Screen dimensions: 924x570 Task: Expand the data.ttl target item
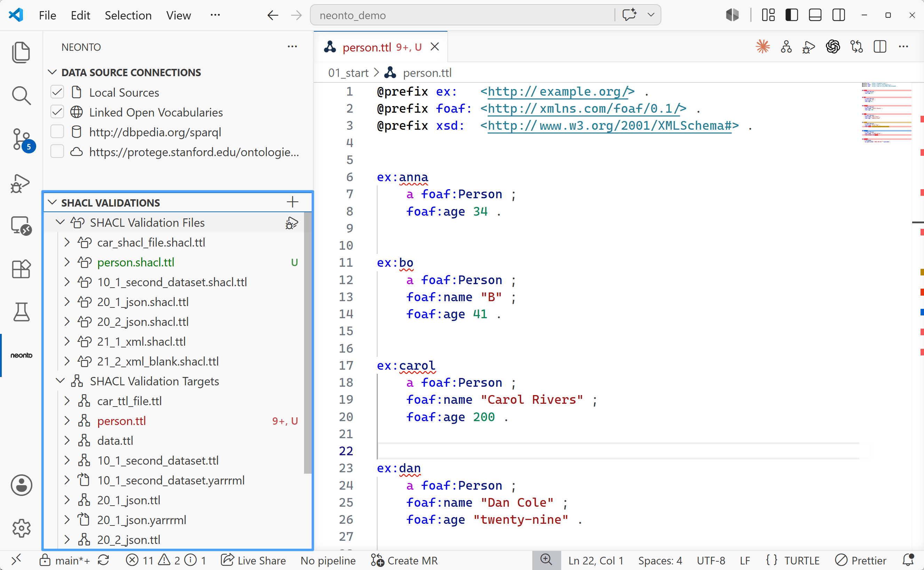(67, 440)
